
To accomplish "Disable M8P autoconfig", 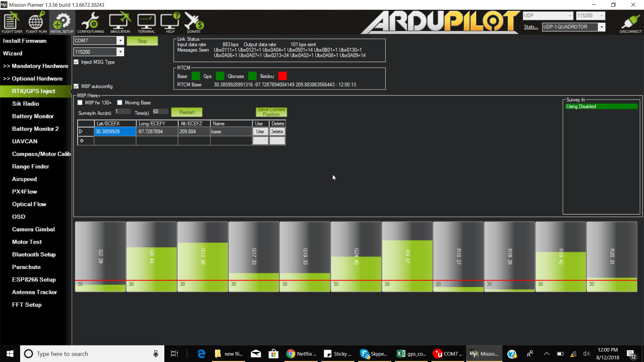I will 76,86.
